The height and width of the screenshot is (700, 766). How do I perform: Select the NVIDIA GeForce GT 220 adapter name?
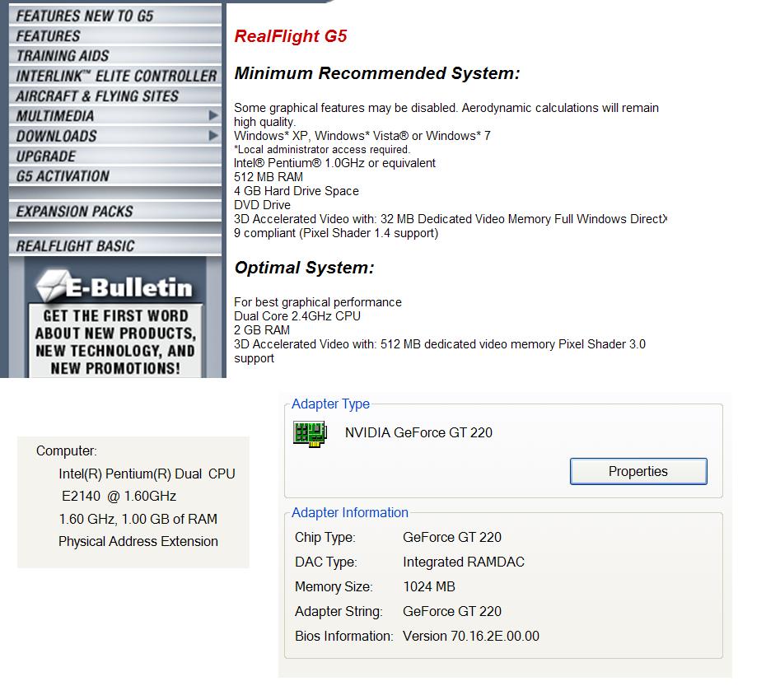[418, 433]
